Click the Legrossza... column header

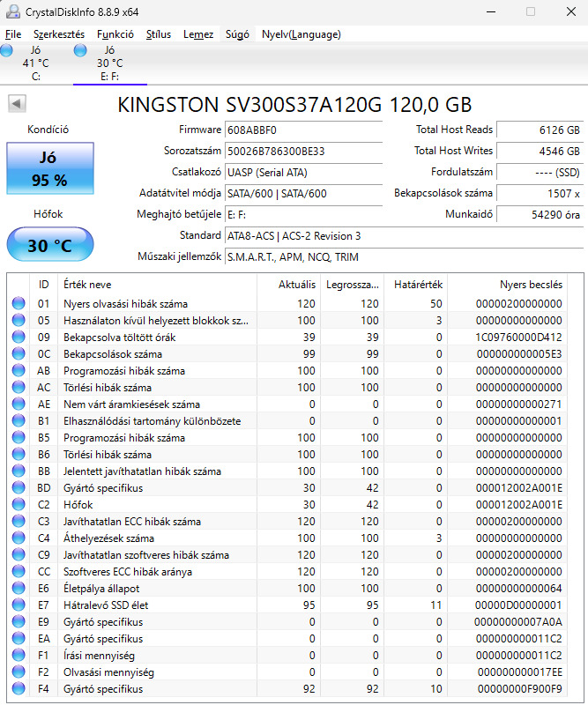353,284
